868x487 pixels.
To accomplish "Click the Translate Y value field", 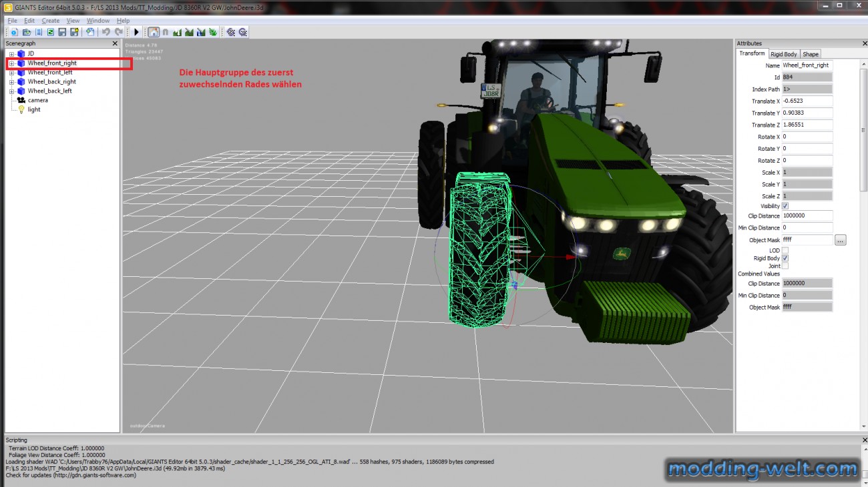I will (x=807, y=113).
